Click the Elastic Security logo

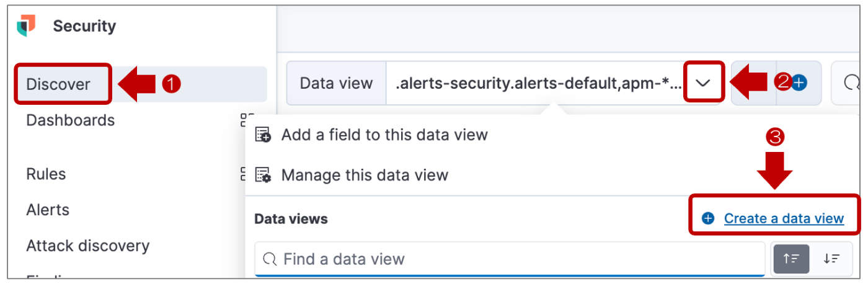[26, 25]
